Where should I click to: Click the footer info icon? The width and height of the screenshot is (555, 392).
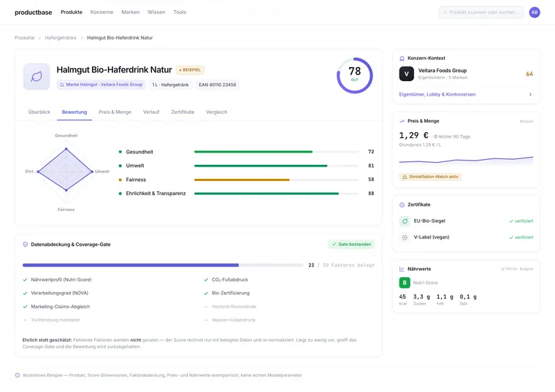click(x=18, y=375)
